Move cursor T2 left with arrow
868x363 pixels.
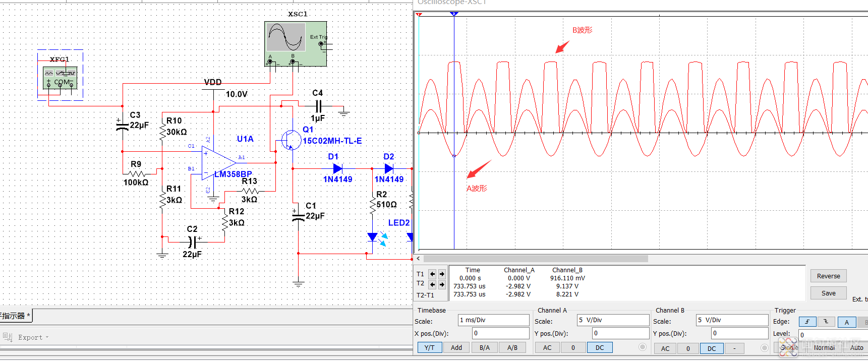point(432,285)
